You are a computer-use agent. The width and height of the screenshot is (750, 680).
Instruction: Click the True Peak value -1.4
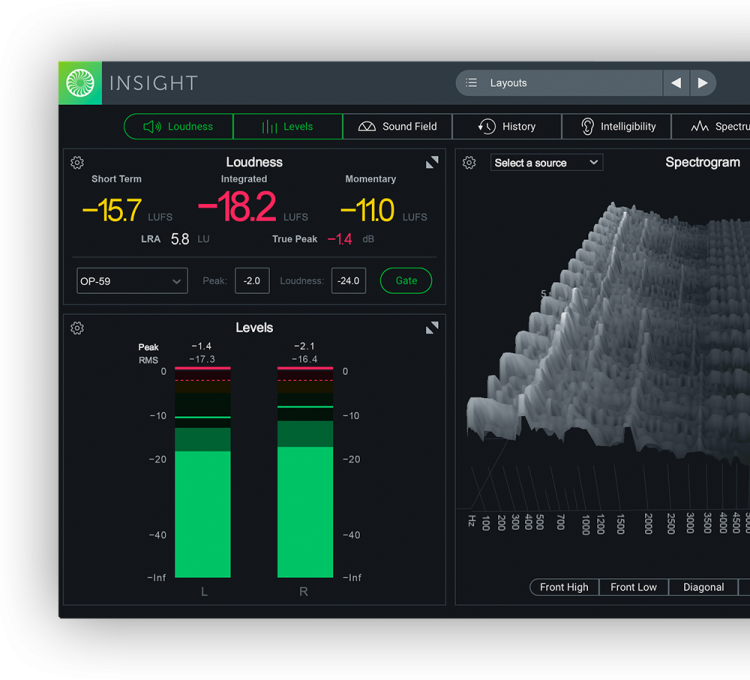coord(340,239)
